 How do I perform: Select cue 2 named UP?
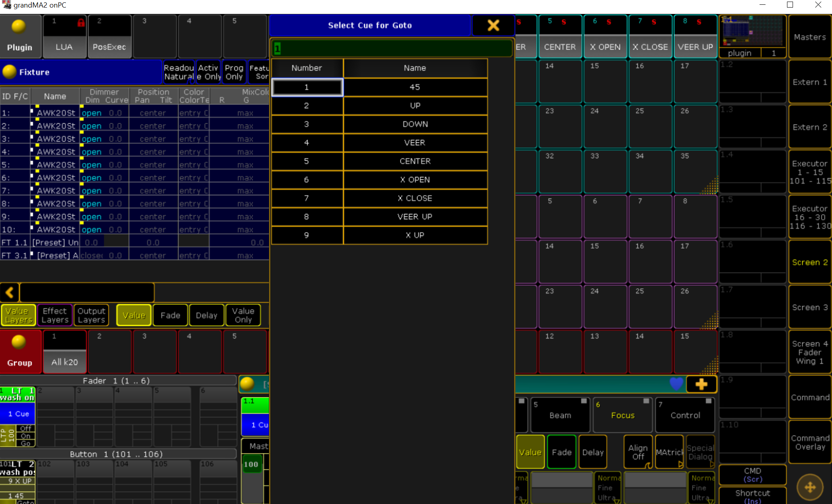coord(379,106)
